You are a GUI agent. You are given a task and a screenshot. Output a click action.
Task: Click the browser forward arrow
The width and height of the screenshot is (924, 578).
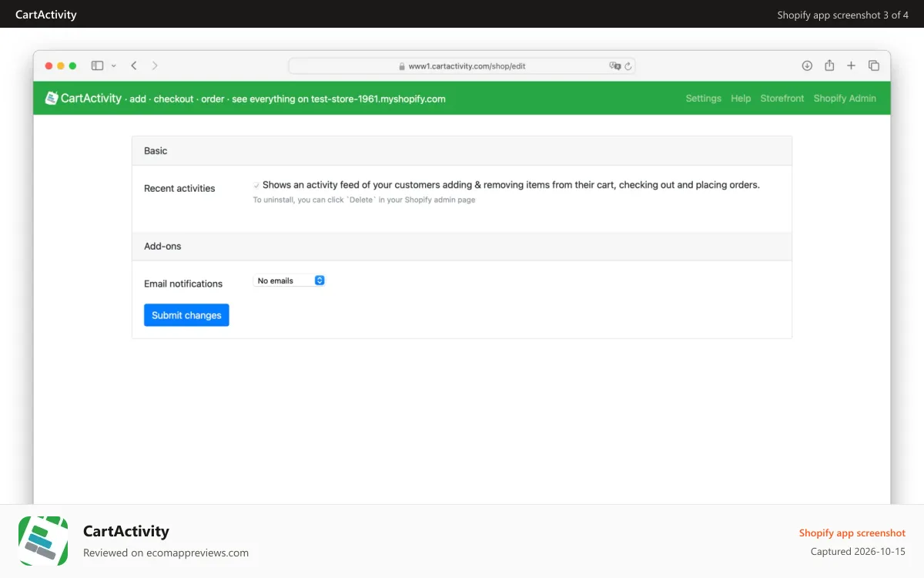point(155,66)
